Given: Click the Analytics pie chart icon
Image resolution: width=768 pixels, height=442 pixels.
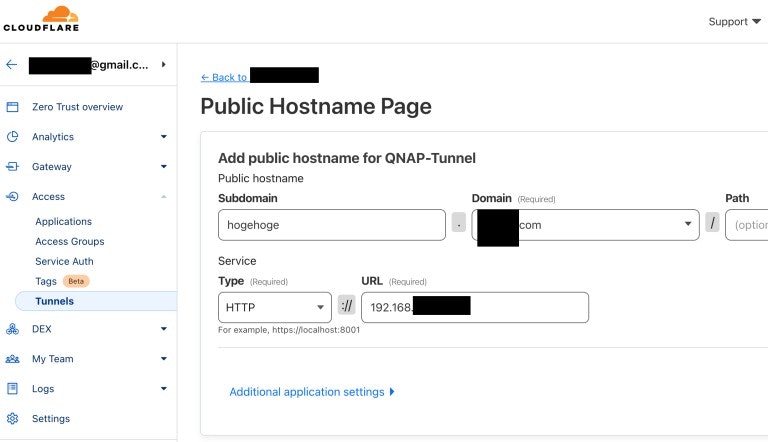Looking at the screenshot, I should (x=12, y=137).
